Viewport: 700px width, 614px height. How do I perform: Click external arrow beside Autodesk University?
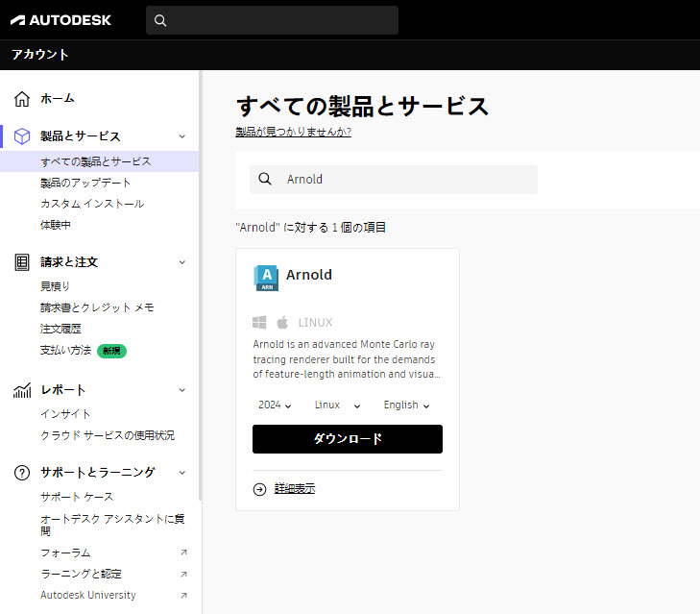[183, 595]
